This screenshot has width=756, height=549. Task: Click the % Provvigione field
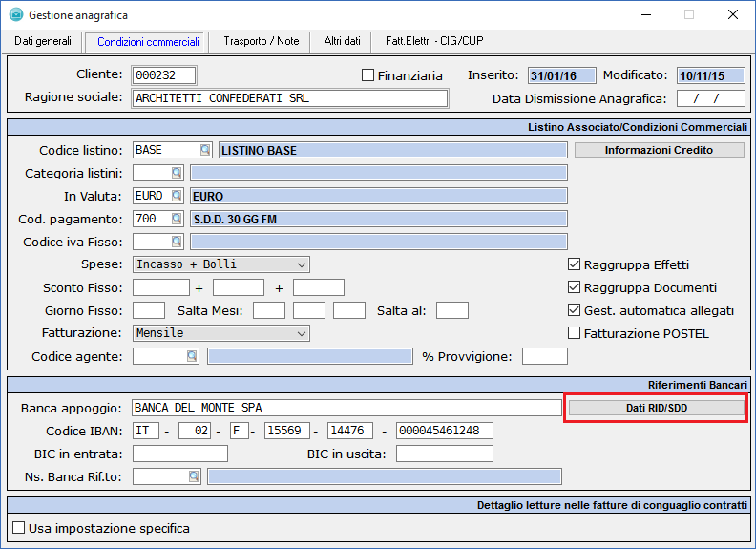point(545,356)
